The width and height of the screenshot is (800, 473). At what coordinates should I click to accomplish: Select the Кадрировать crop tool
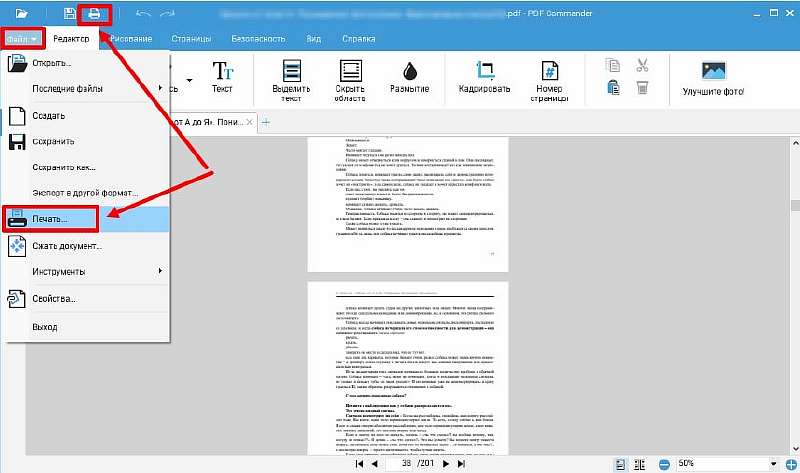tap(486, 78)
